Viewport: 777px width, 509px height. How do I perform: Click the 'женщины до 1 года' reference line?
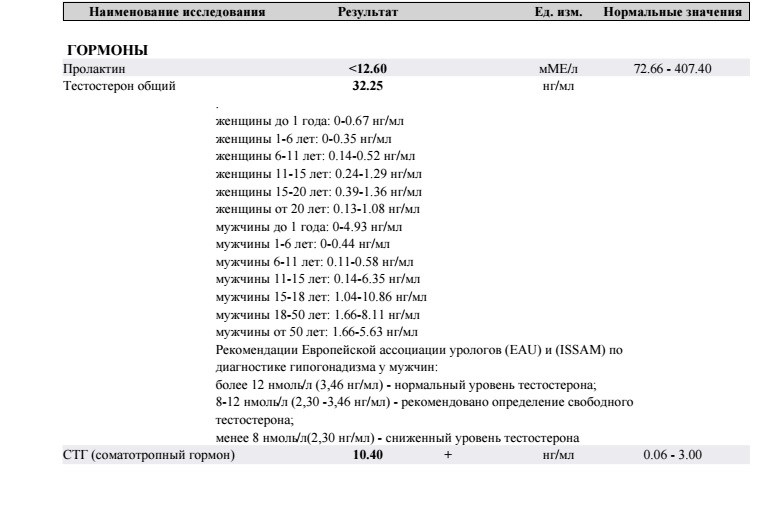(311, 120)
